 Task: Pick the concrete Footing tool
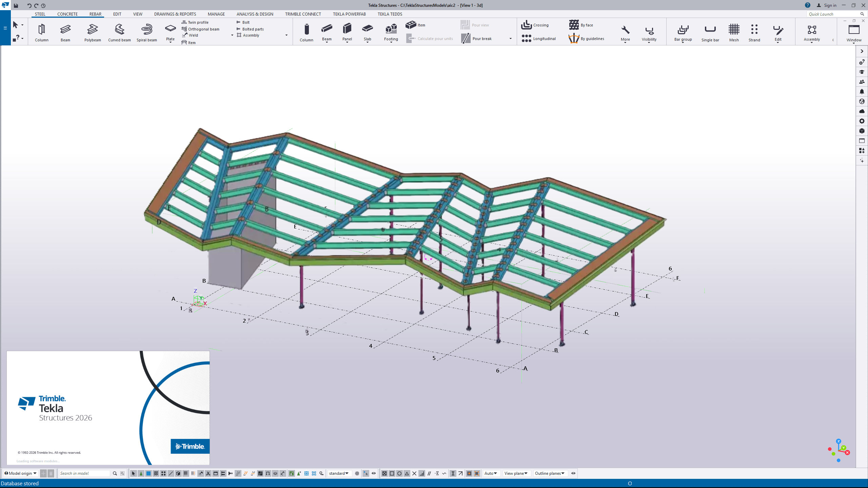pos(391,32)
